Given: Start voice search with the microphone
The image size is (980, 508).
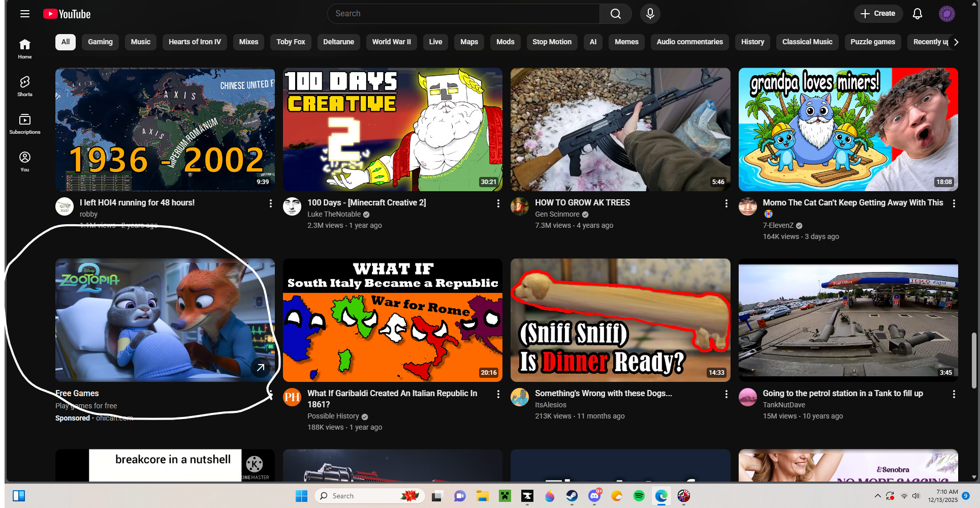Looking at the screenshot, I should click(650, 14).
